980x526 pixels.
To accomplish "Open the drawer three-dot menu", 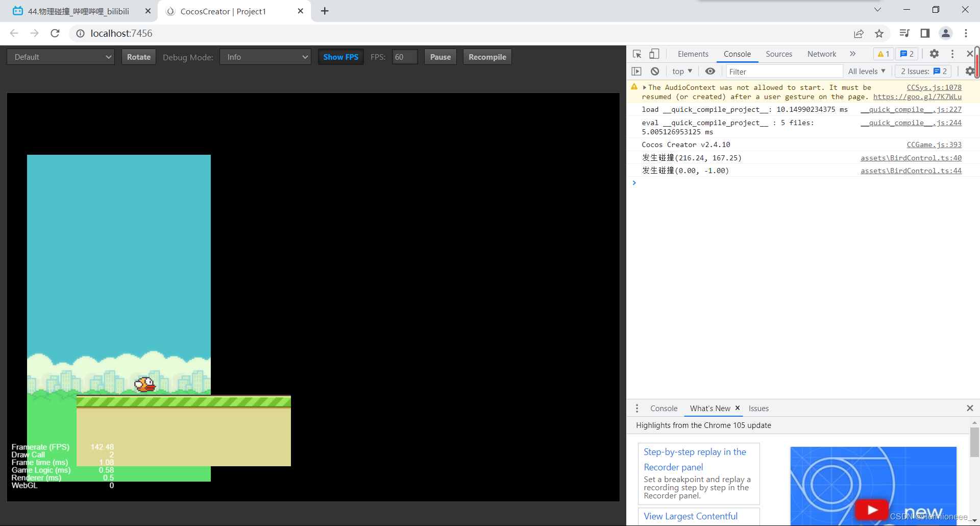I will [636, 408].
